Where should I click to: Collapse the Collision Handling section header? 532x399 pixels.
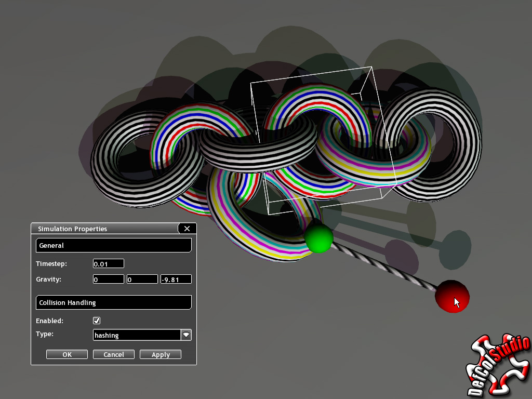point(113,302)
